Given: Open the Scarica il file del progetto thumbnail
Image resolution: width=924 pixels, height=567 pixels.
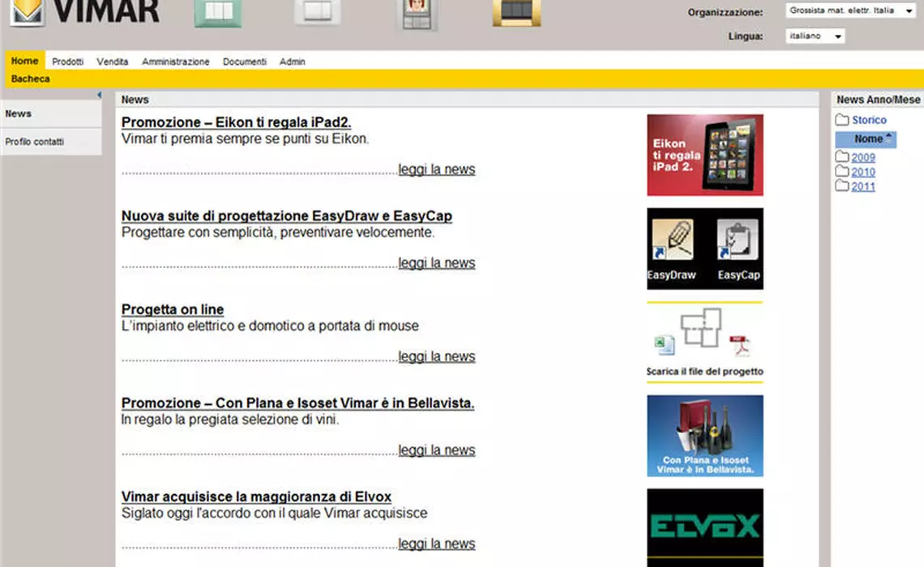Looking at the screenshot, I should coord(705,342).
